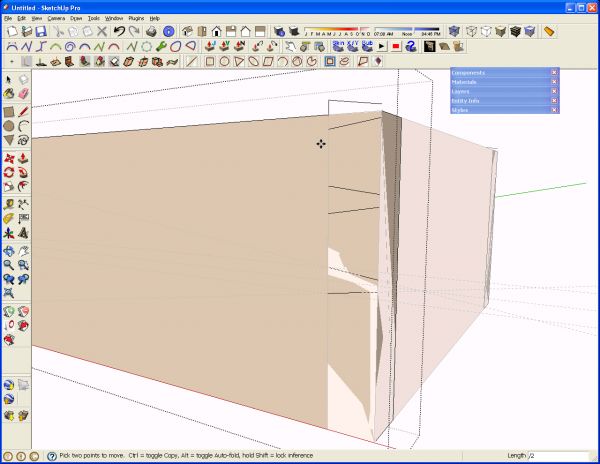Click the Undo arrow icon
This screenshot has width=600, height=464.
click(x=119, y=31)
